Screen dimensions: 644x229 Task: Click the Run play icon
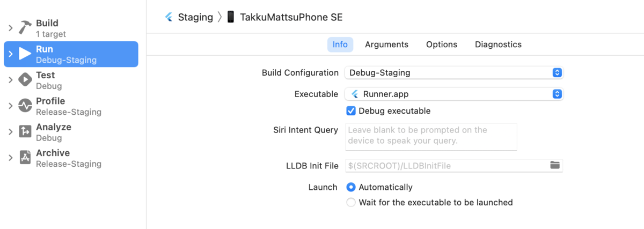coord(25,54)
